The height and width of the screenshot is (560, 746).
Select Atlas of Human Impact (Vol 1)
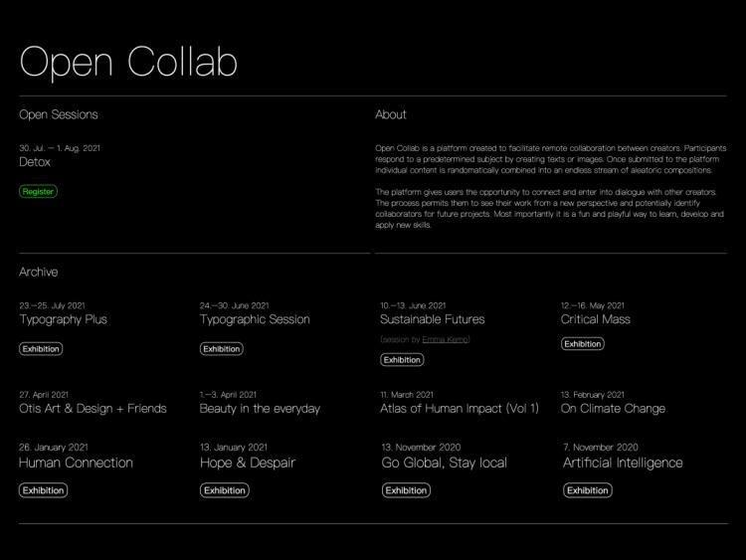point(460,408)
